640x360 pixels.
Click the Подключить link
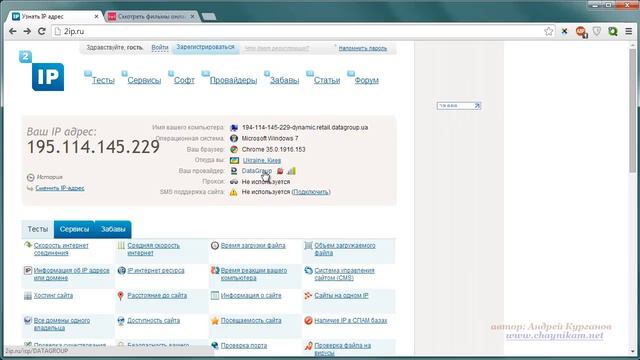(x=311, y=192)
